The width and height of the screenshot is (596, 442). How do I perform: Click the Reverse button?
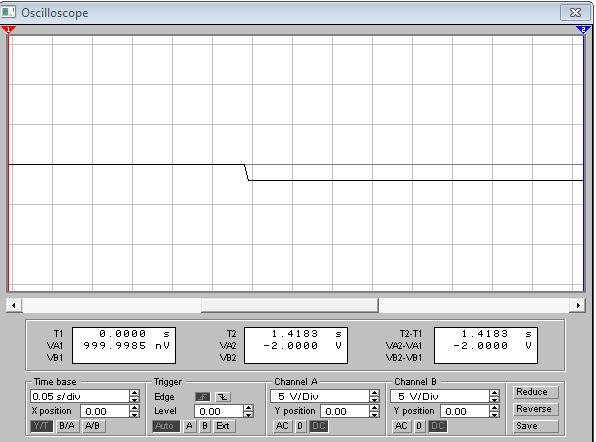[536, 409]
